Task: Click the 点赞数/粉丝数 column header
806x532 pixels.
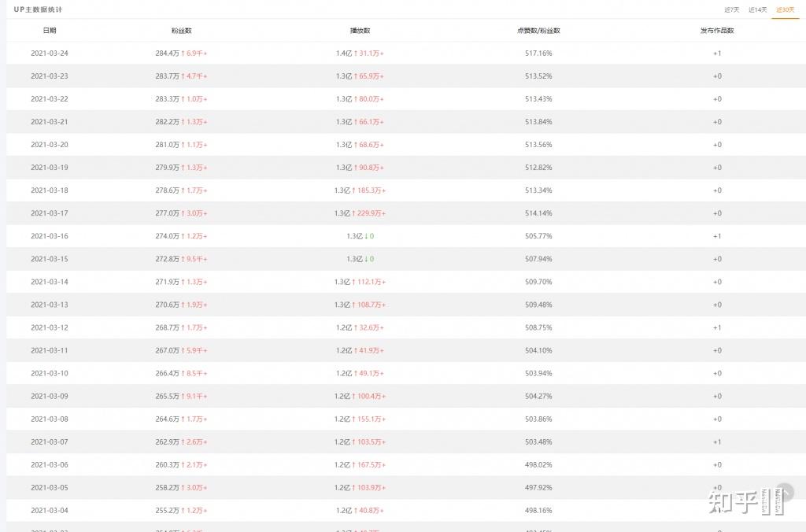Action: tap(538, 31)
